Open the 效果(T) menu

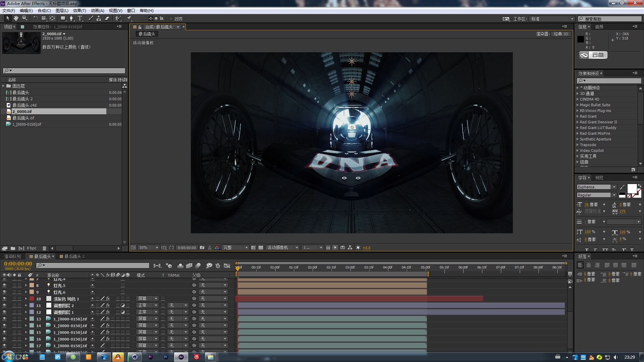(79, 11)
